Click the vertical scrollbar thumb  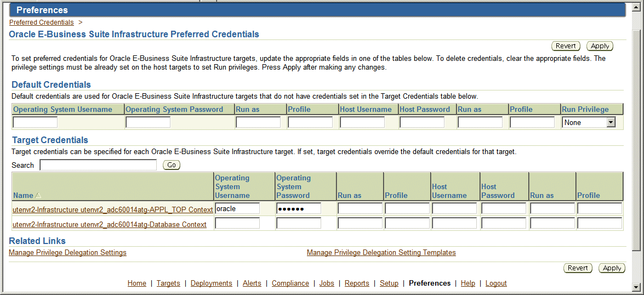(x=637, y=140)
